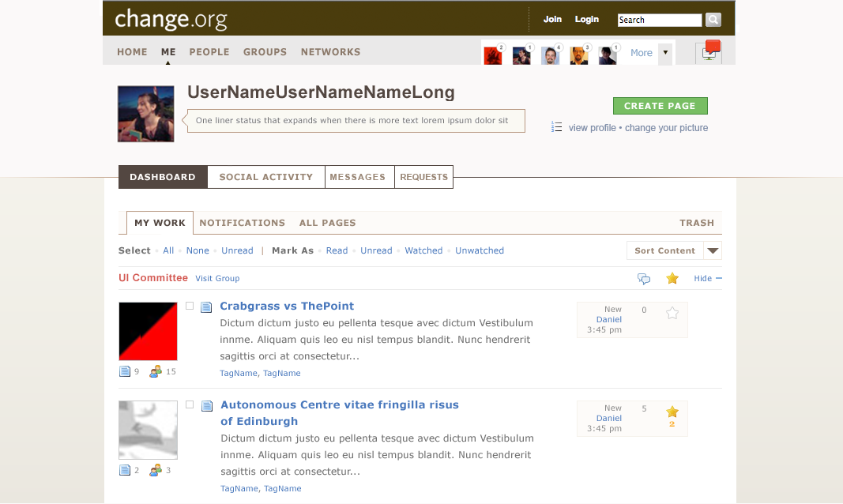Switch to the ALL PAGES sub-tab
The width and height of the screenshot is (843, 504).
coord(327,223)
